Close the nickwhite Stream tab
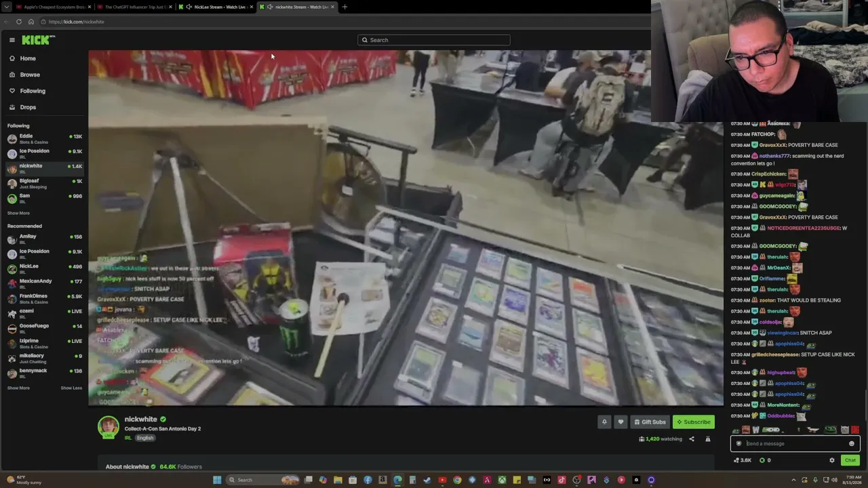 pyautogui.click(x=332, y=7)
